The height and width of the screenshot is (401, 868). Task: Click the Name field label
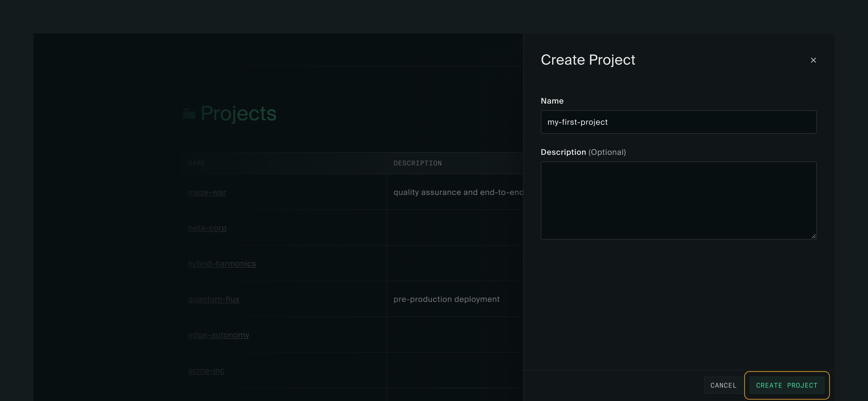(552, 101)
